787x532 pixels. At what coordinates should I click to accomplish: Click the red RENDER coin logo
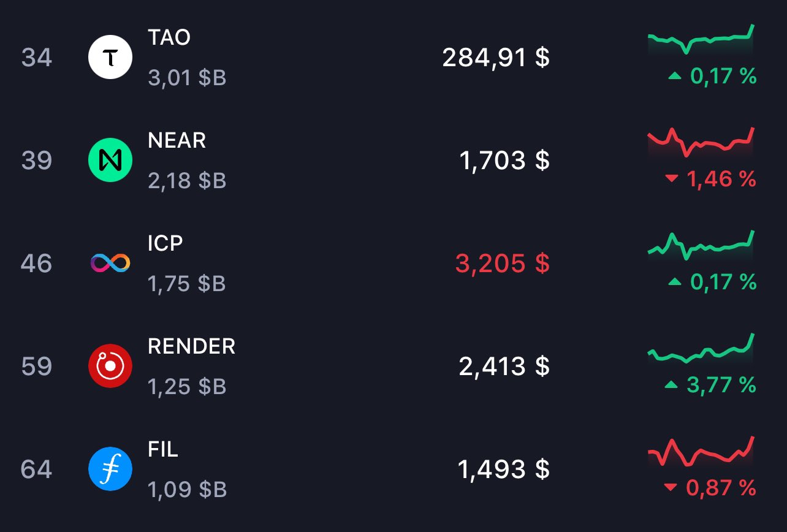[110, 367]
